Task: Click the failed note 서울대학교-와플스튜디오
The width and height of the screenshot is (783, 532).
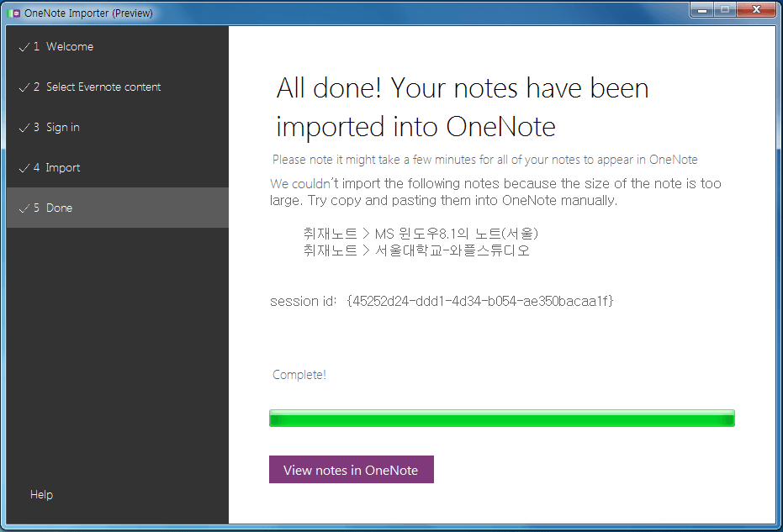Action: 416,250
